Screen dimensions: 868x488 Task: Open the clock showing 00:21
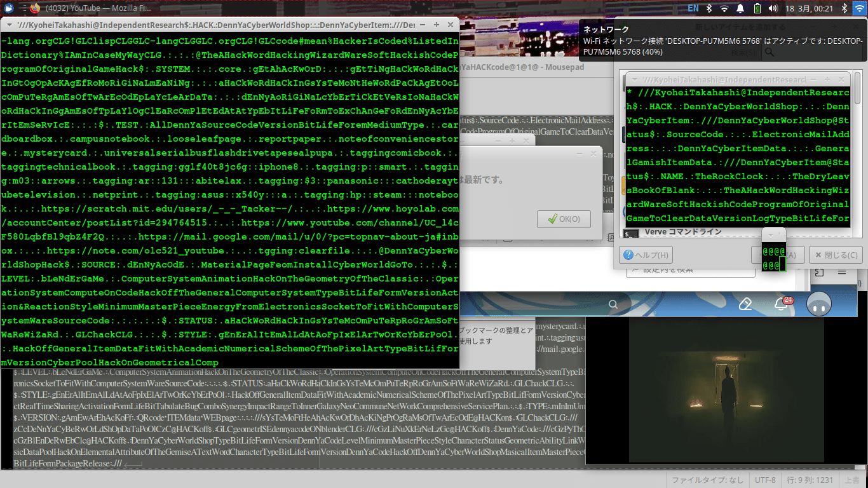[808, 8]
